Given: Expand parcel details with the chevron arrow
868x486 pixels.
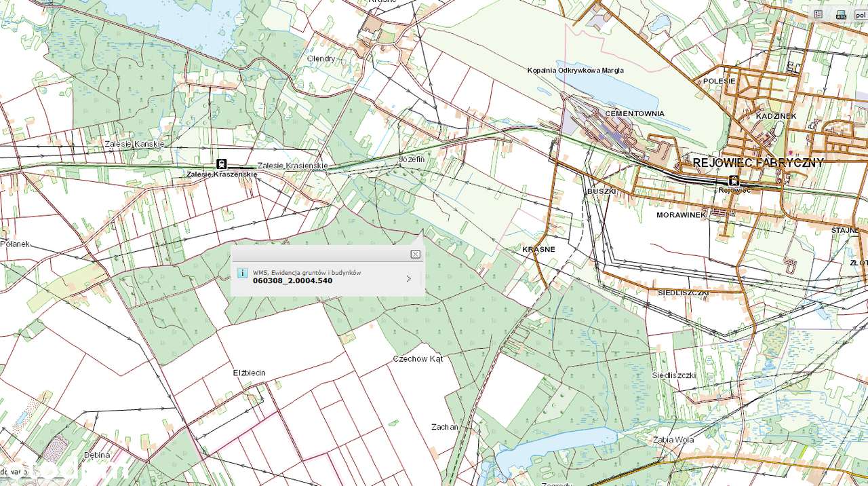Looking at the screenshot, I should [x=408, y=278].
